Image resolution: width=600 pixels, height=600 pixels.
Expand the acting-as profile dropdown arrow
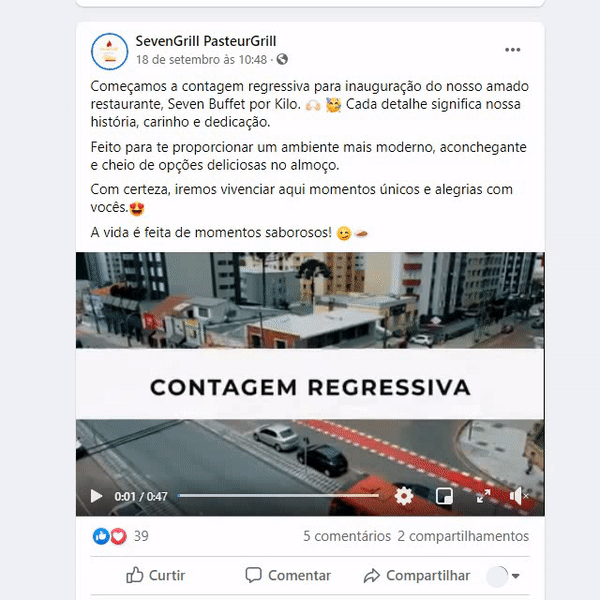(515, 576)
